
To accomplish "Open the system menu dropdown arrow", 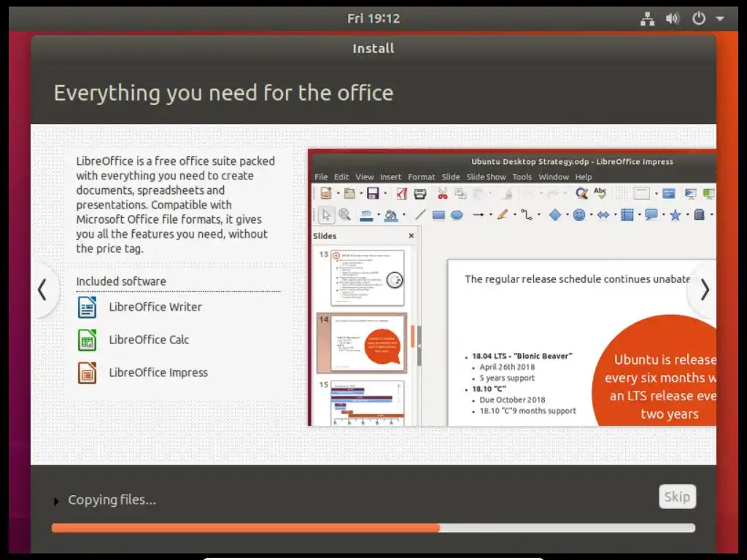I will tap(720, 18).
